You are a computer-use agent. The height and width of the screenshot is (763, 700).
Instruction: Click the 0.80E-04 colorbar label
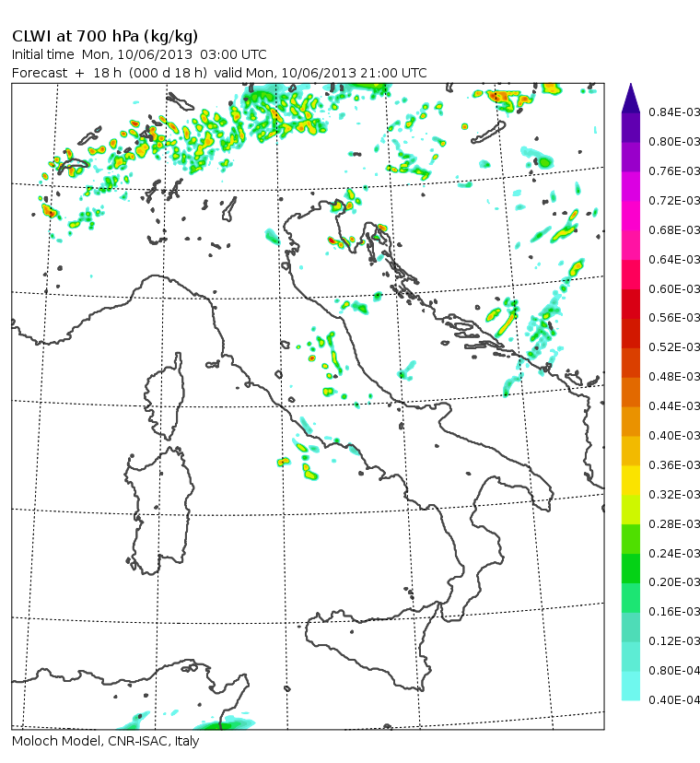point(674,671)
